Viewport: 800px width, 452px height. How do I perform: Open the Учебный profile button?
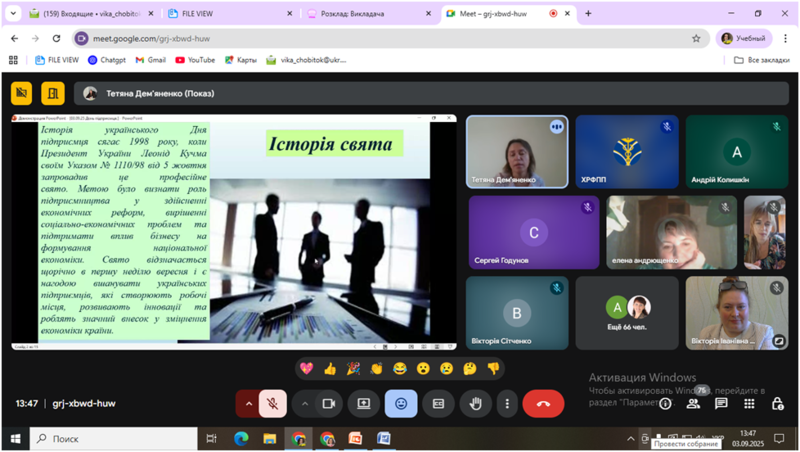click(744, 38)
